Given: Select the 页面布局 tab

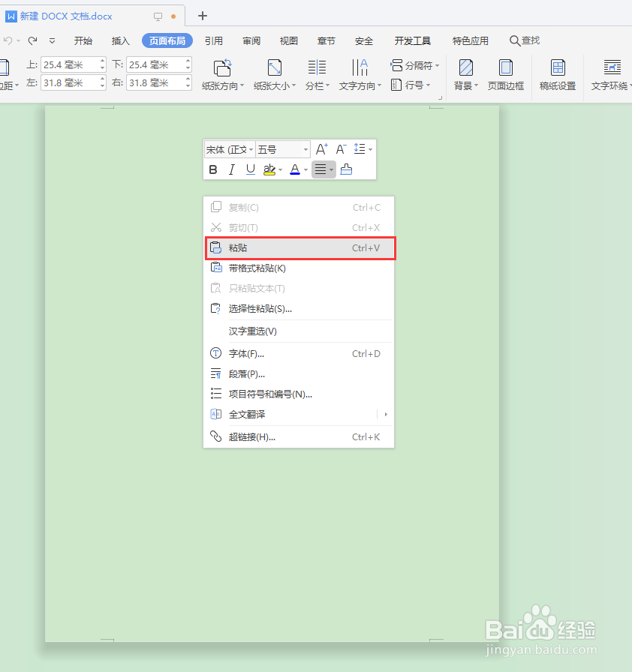Looking at the screenshot, I should 167,40.
